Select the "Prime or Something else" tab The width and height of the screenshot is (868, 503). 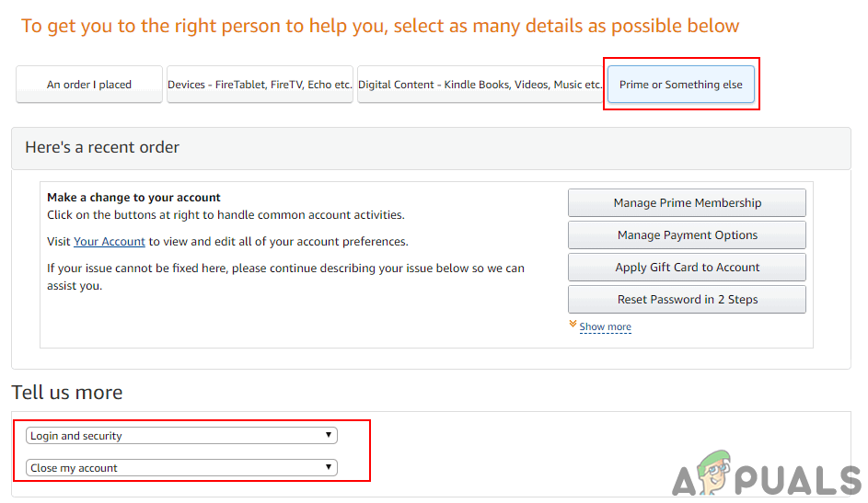pos(680,85)
